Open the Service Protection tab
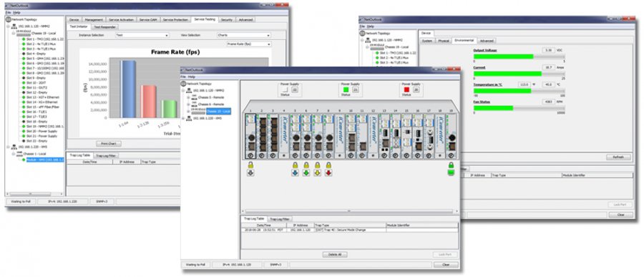Screen dimensions: 644x277 (x=176, y=19)
